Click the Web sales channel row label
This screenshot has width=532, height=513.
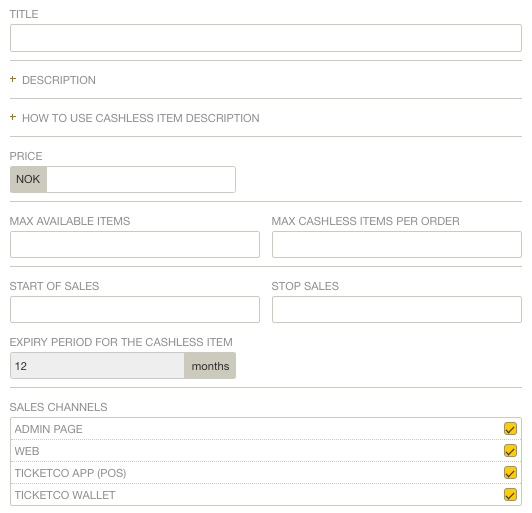(27, 451)
